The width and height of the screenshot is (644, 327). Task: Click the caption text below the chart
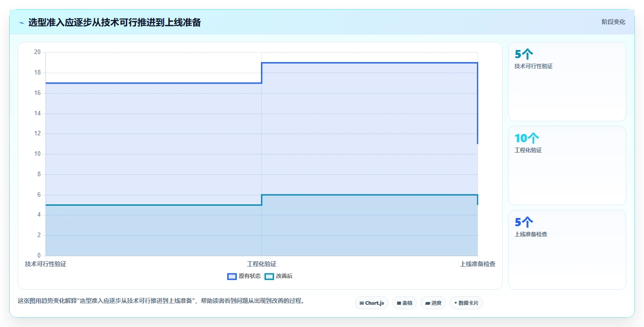[161, 301]
